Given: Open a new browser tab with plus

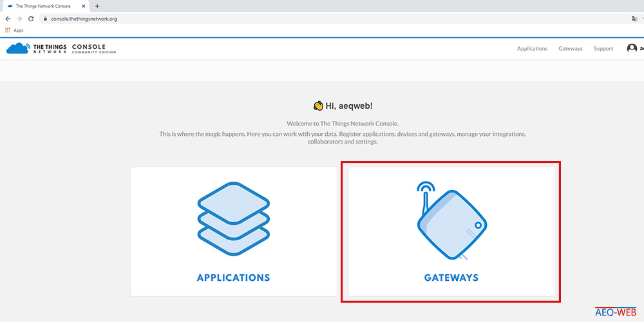Looking at the screenshot, I should [97, 6].
